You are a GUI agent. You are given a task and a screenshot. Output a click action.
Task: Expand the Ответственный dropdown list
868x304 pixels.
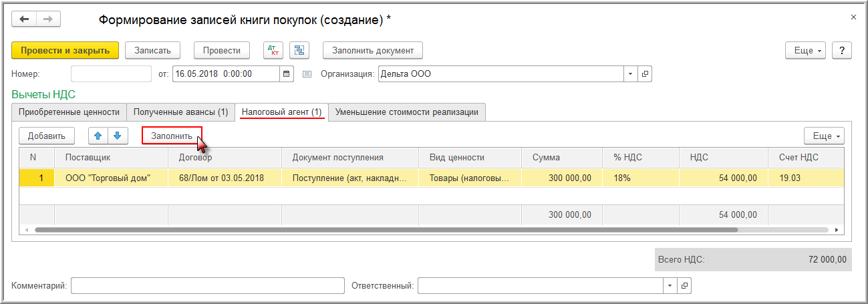(670, 286)
